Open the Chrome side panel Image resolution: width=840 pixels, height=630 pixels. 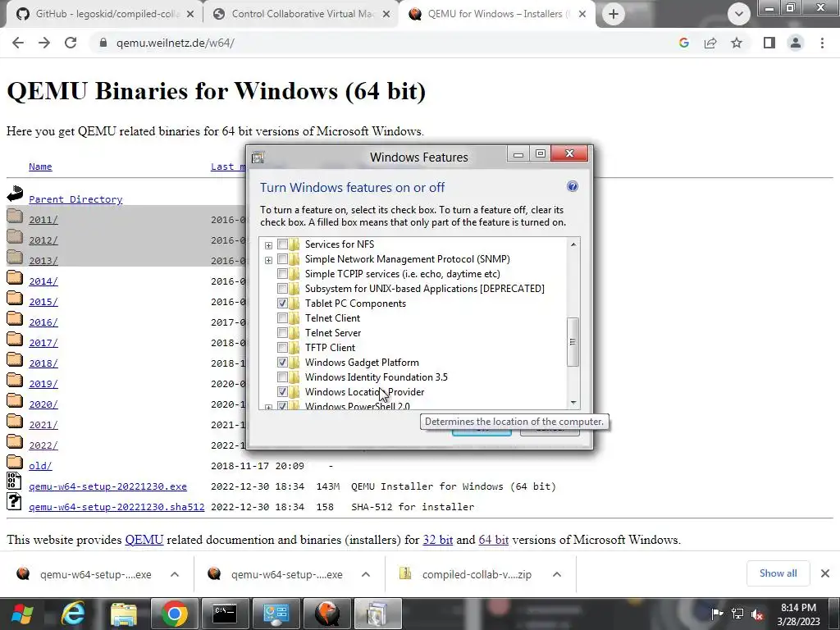click(x=769, y=43)
